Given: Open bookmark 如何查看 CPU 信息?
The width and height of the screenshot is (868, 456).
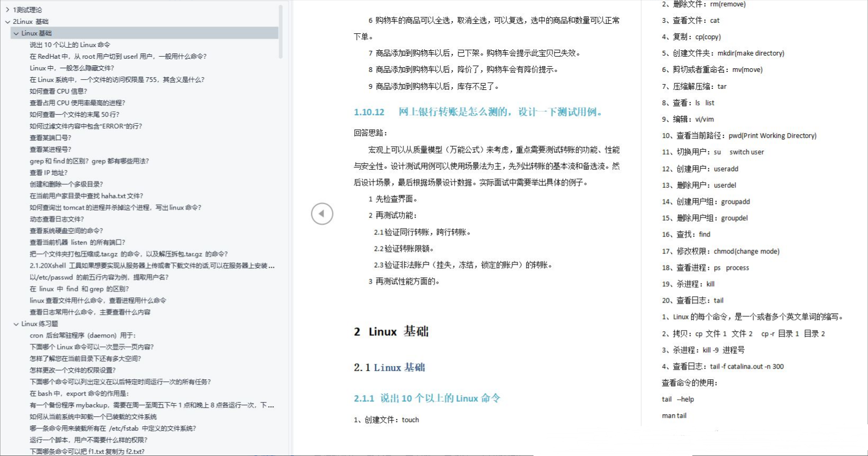Looking at the screenshot, I should pyautogui.click(x=58, y=92).
